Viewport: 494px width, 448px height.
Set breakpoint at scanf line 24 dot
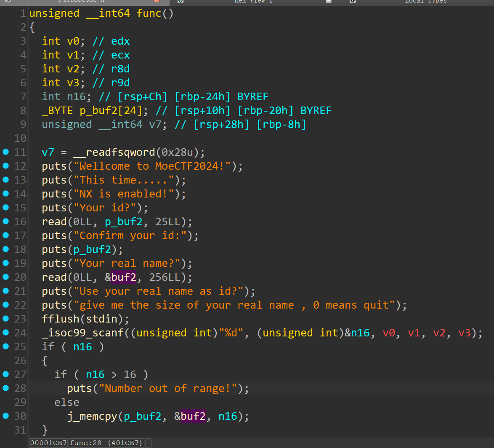click(5, 332)
